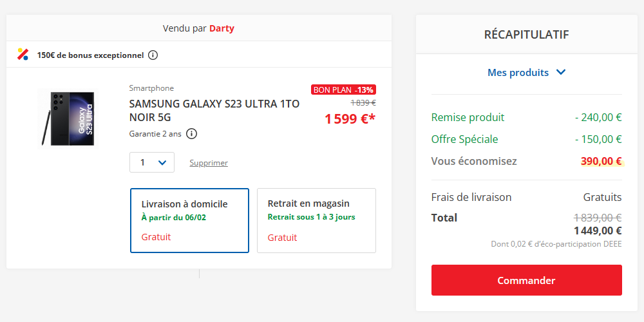Click the colorful bonus offer logo icon

pyautogui.click(x=23, y=54)
